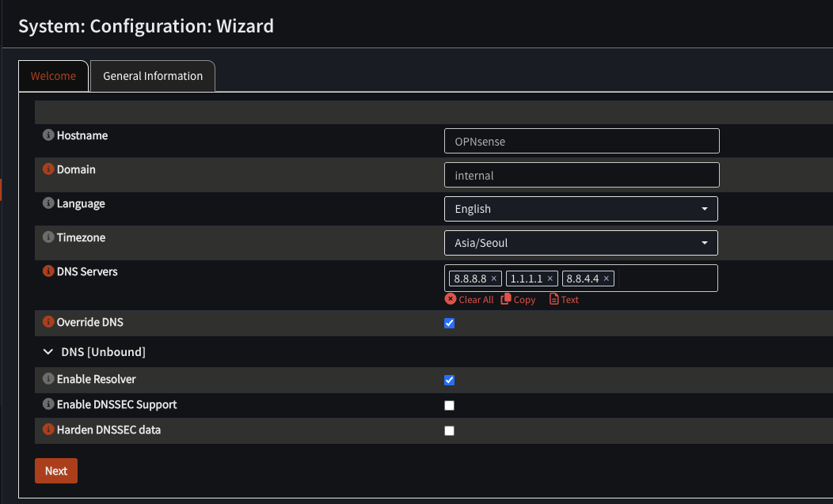Click the Language info icon
Image resolution: width=833 pixels, height=504 pixels.
click(48, 203)
